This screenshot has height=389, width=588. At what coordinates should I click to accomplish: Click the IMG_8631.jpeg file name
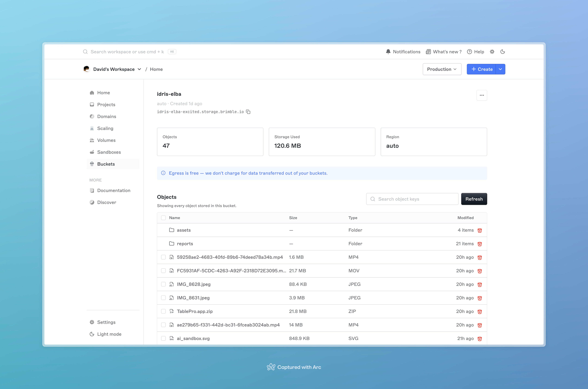coord(193,298)
